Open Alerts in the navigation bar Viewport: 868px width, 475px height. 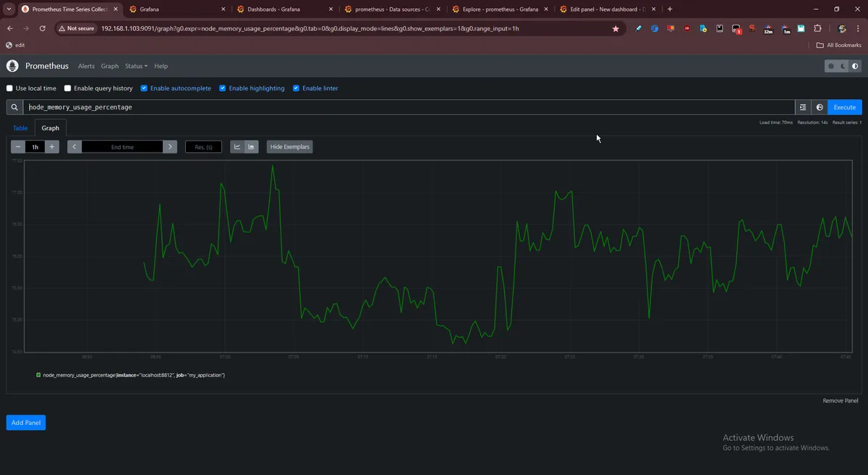click(86, 66)
